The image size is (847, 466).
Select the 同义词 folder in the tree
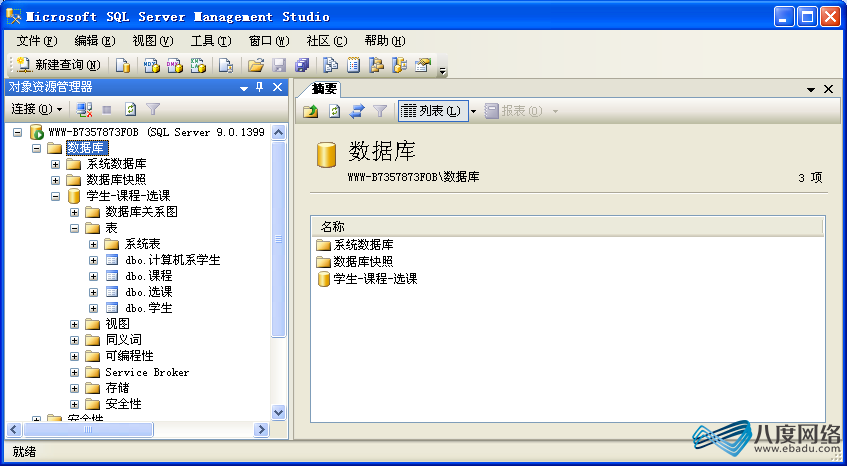coord(124,340)
